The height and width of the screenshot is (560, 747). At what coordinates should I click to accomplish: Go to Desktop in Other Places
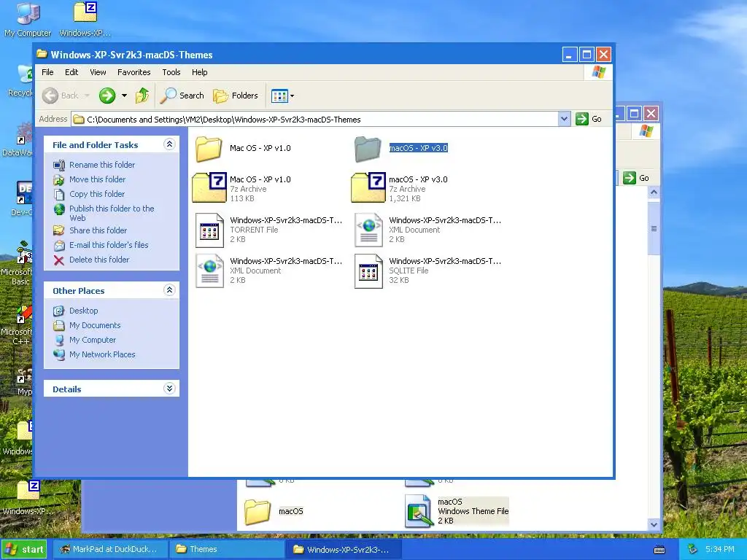click(83, 311)
